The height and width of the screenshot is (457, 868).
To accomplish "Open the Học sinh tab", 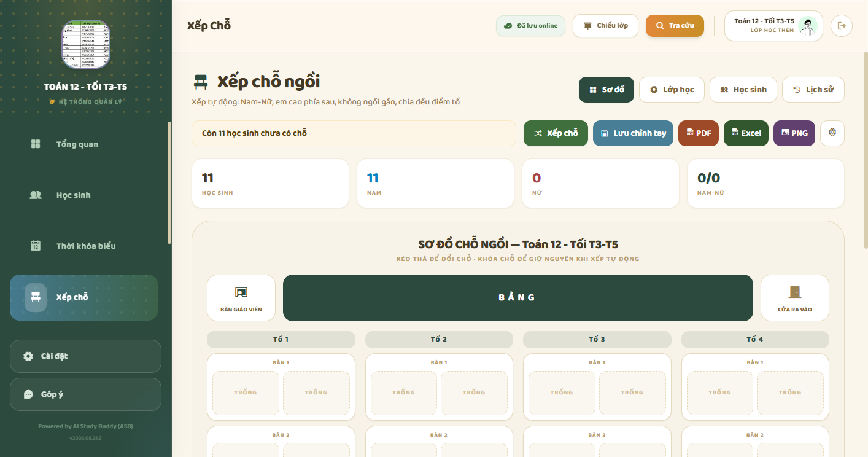I will click(x=743, y=90).
